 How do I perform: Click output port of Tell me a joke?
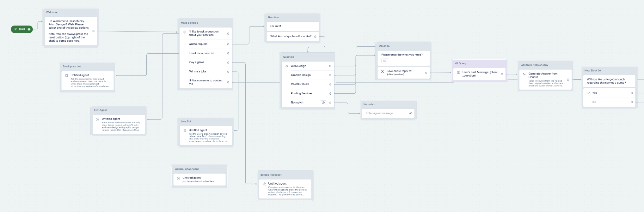point(228,72)
